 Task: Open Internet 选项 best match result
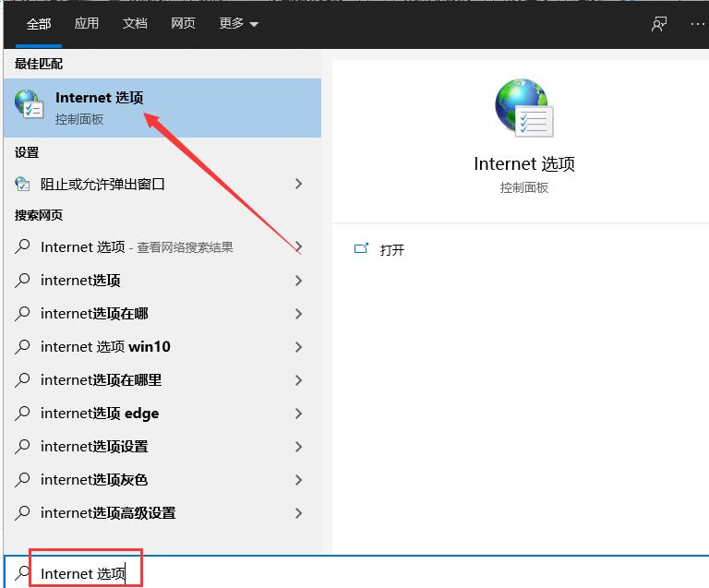162,108
